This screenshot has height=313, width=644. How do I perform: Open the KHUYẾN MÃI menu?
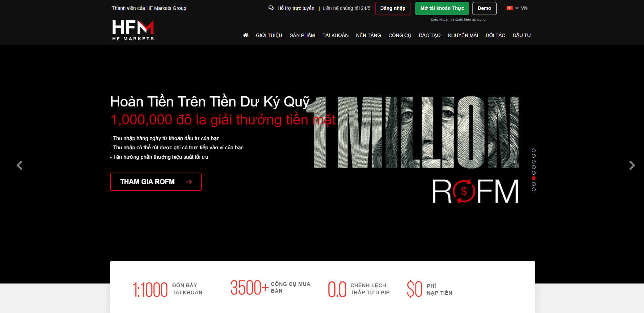[463, 35]
